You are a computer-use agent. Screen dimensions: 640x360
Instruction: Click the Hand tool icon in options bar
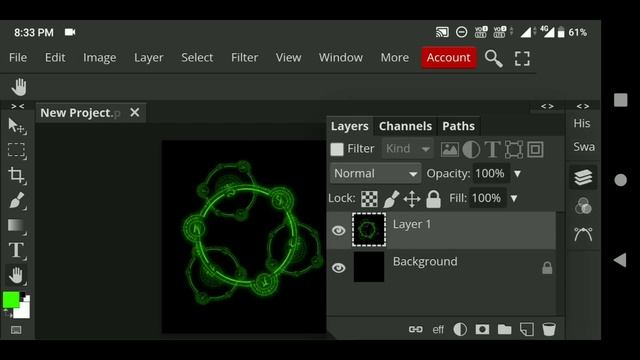coord(18,87)
